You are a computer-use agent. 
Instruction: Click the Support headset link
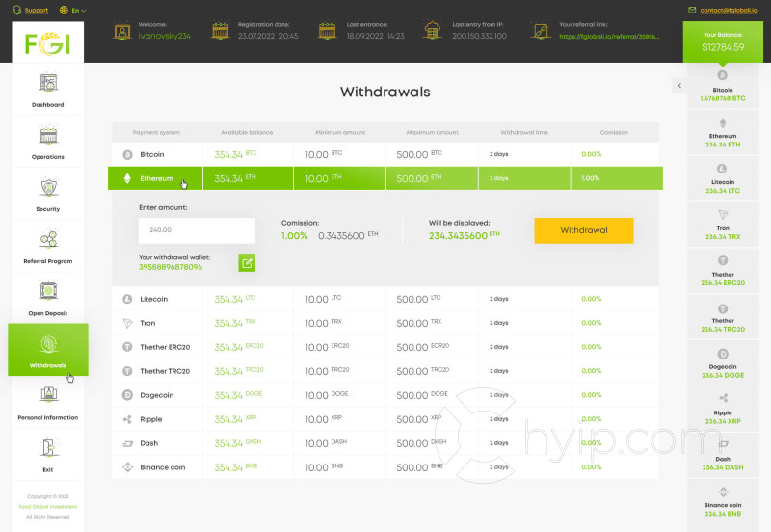30,10
